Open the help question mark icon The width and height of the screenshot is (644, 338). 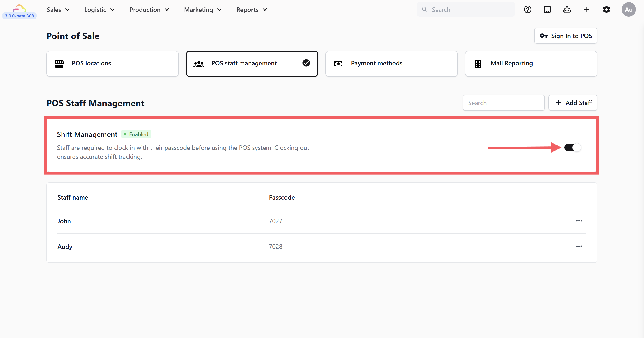[x=527, y=9]
